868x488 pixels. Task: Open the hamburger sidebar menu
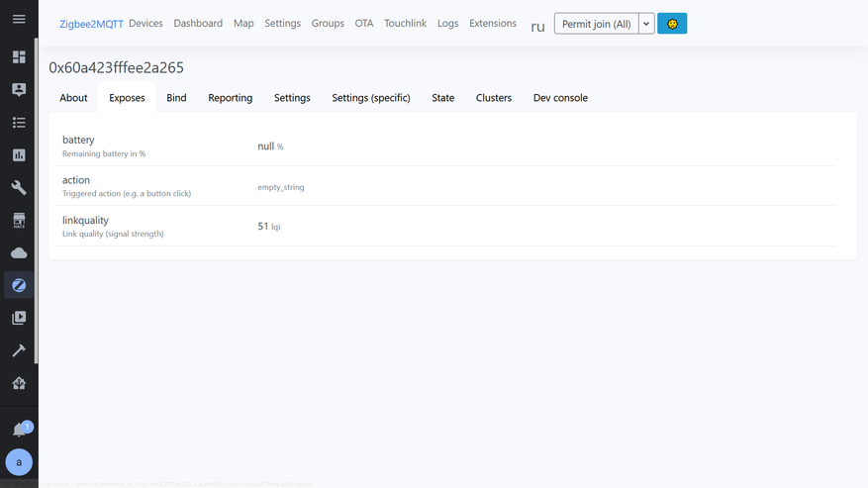pos(19,20)
